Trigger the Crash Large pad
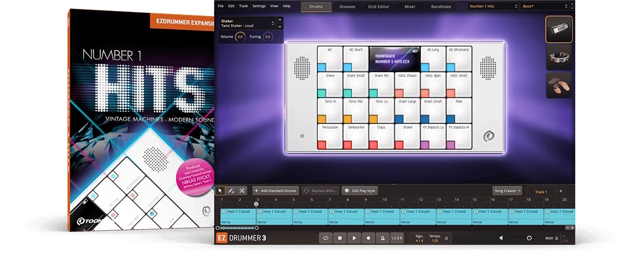The width and height of the screenshot is (644, 262). point(407,110)
